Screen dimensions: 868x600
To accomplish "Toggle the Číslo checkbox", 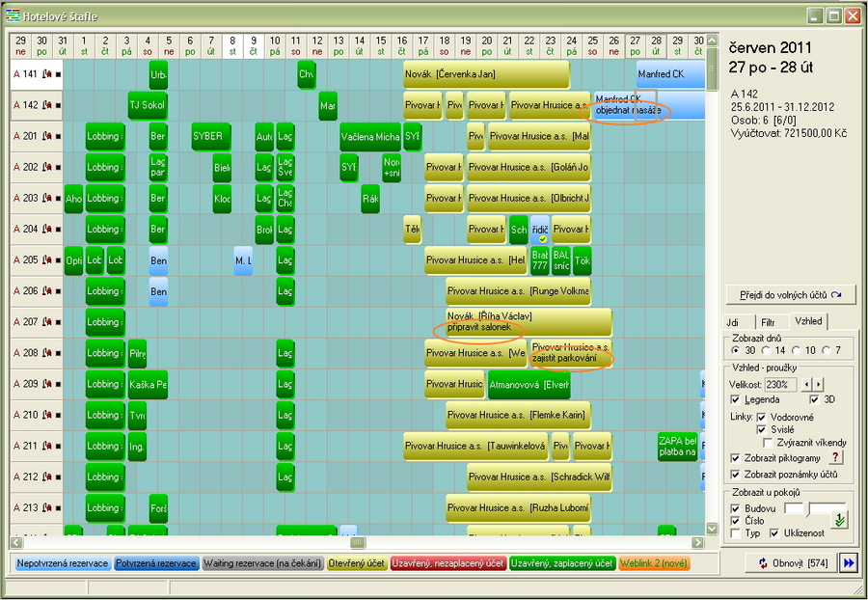I will (735, 521).
